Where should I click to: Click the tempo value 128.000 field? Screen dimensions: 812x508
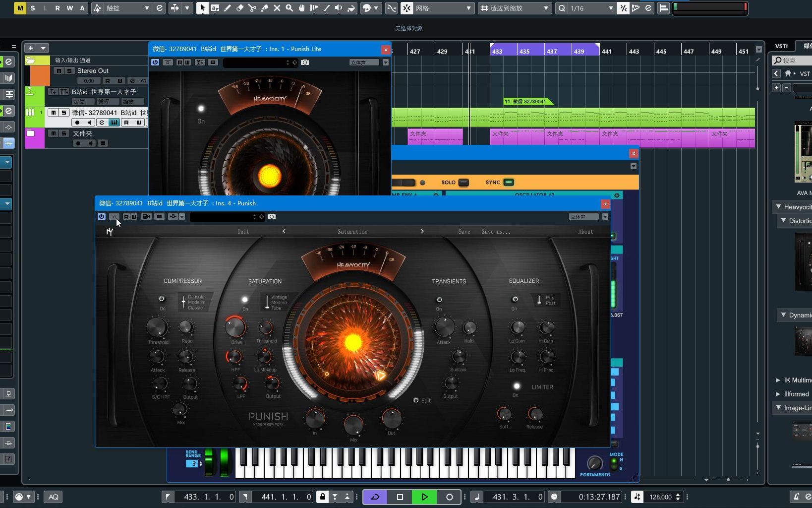660,497
